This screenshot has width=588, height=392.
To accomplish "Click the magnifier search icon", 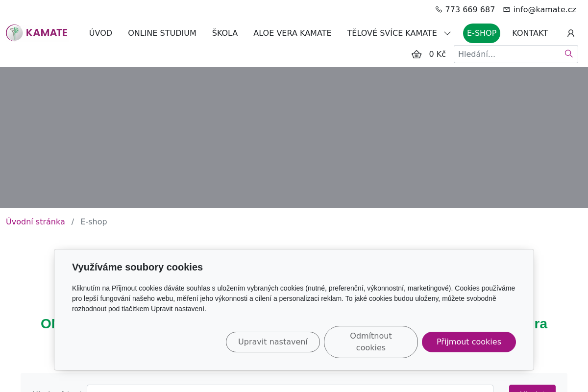I will click(x=568, y=54).
